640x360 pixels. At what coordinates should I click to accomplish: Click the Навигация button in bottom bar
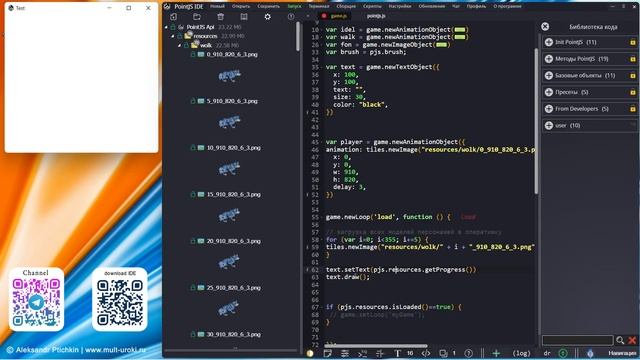point(622,353)
